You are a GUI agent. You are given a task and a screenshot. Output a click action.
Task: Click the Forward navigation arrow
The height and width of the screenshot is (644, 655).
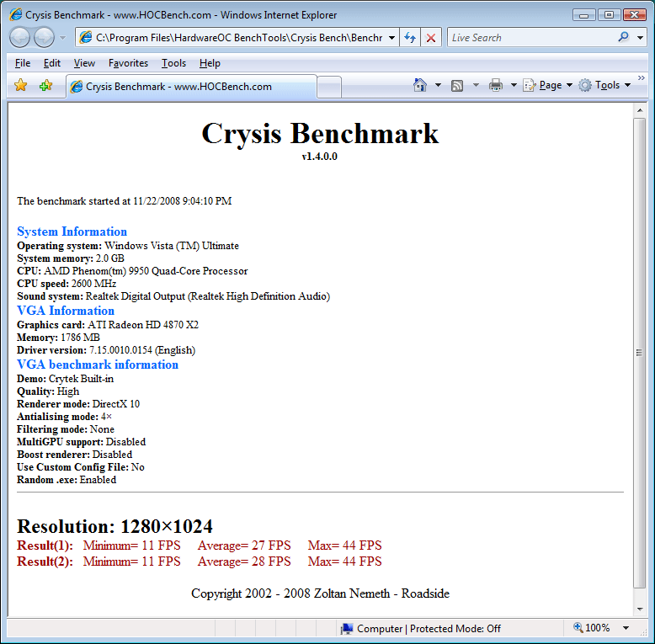tap(44, 38)
